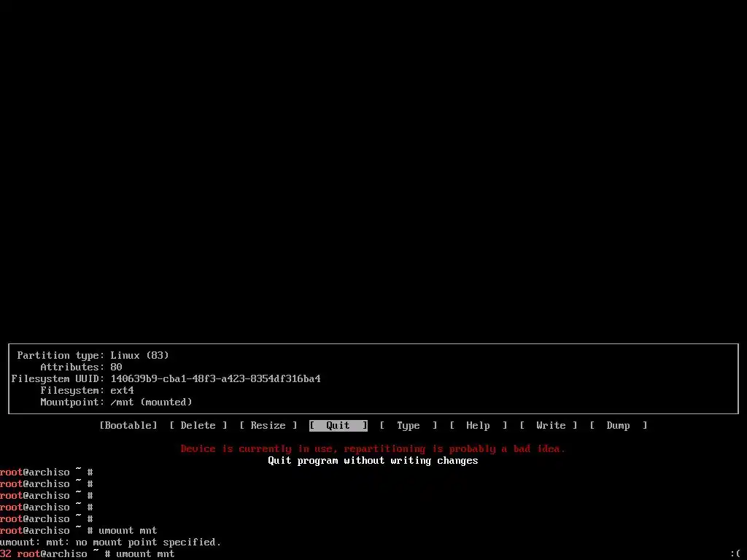Select the Resize option in cfdisk

(268, 425)
